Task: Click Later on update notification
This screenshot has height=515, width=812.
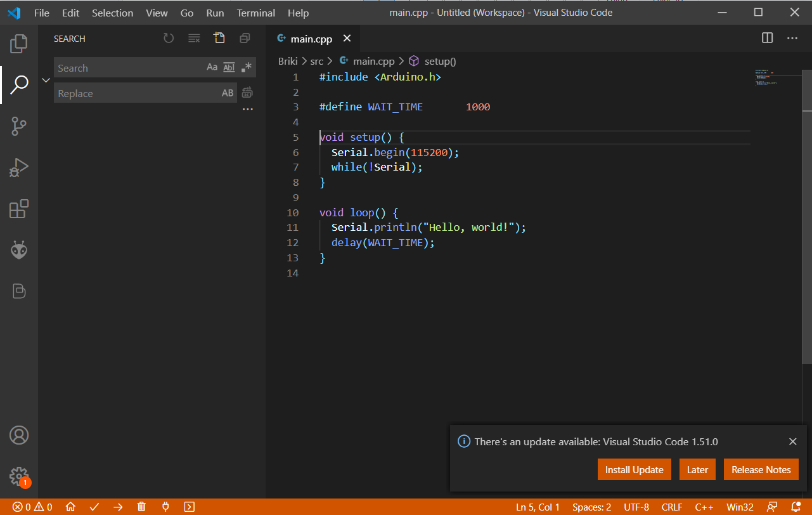Action: (x=697, y=470)
